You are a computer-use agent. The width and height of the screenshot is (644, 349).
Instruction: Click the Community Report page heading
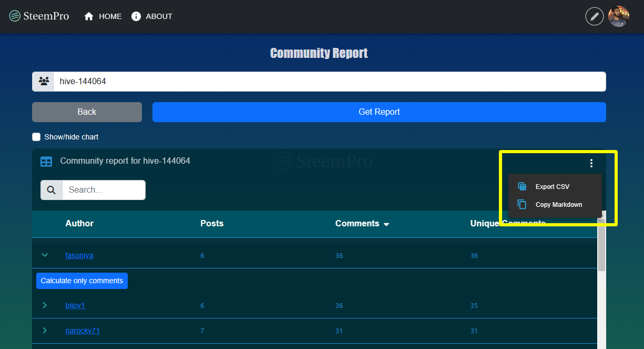319,53
